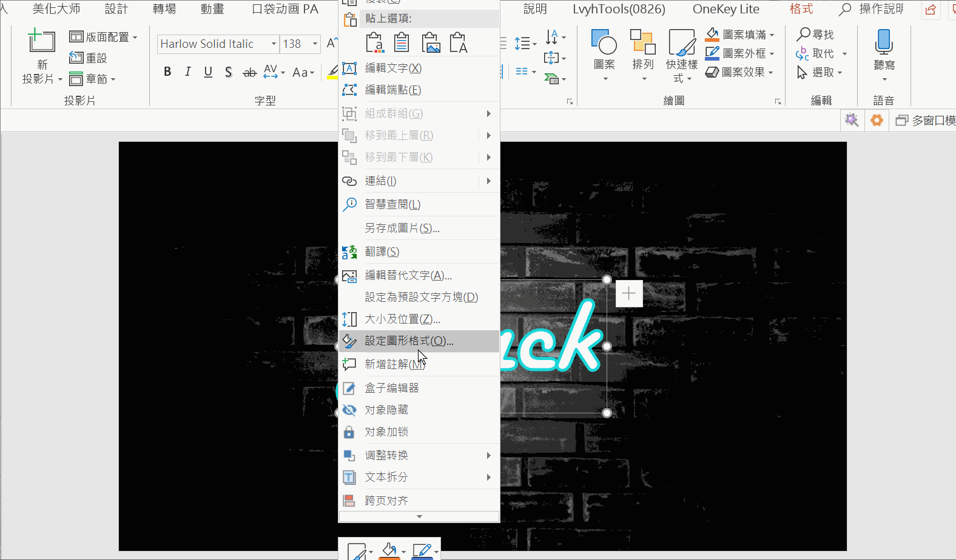The width and height of the screenshot is (956, 560).
Task: Select 編輯端點(E) from context menu
Action: tap(419, 90)
